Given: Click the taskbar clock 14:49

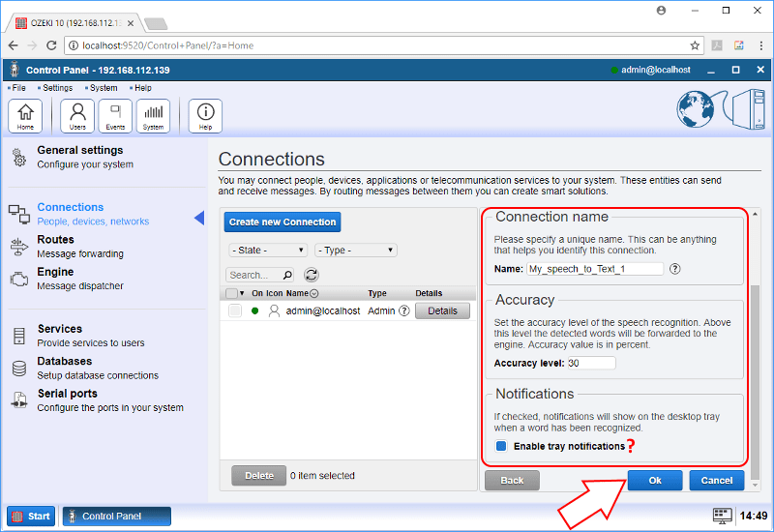Looking at the screenshot, I should tap(754, 517).
